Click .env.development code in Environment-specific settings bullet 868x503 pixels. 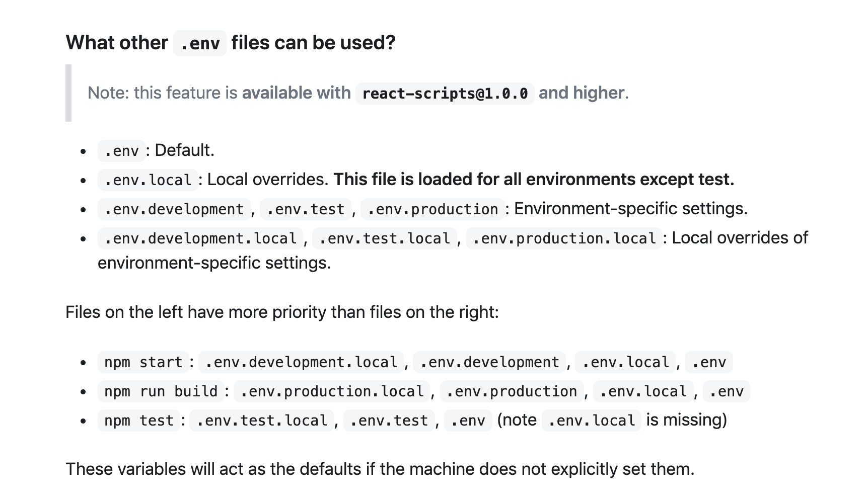[174, 209]
